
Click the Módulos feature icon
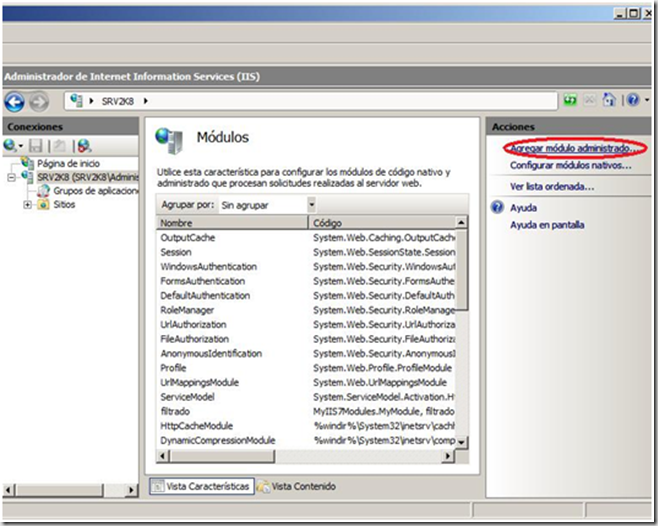tap(169, 140)
